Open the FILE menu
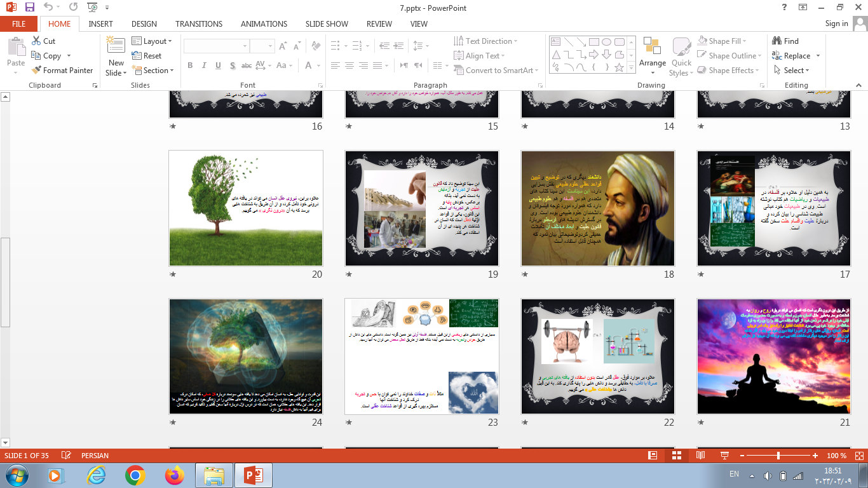Viewport: 868px width, 488px height. [18, 24]
